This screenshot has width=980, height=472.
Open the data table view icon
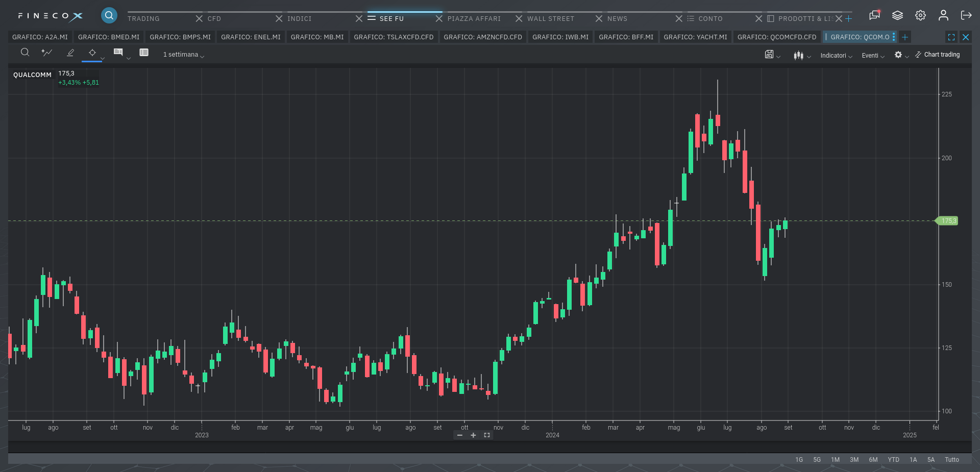(144, 52)
